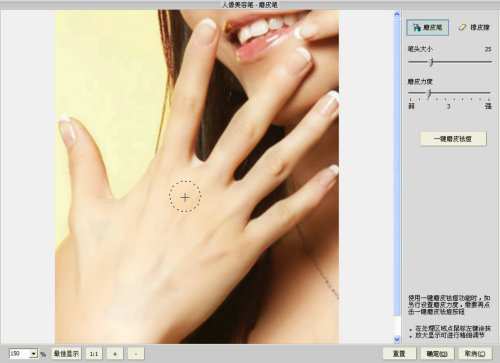
Task: Click the 重置 reset button
Action: (x=399, y=354)
